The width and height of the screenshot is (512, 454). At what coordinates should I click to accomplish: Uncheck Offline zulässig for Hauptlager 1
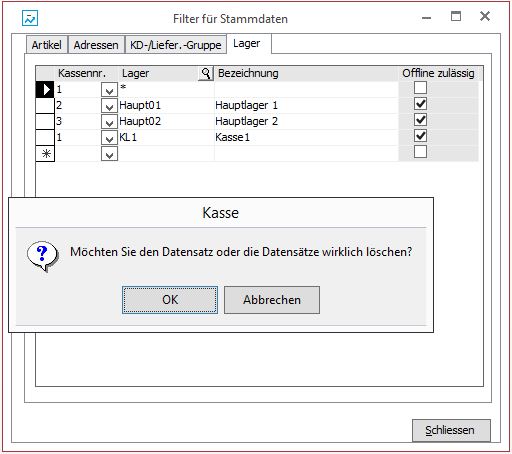(x=420, y=104)
